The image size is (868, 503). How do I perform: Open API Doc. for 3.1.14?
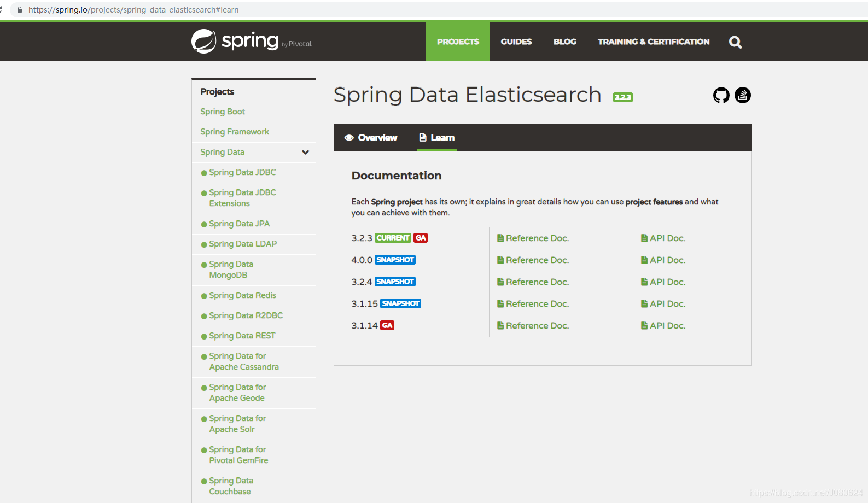tap(663, 326)
